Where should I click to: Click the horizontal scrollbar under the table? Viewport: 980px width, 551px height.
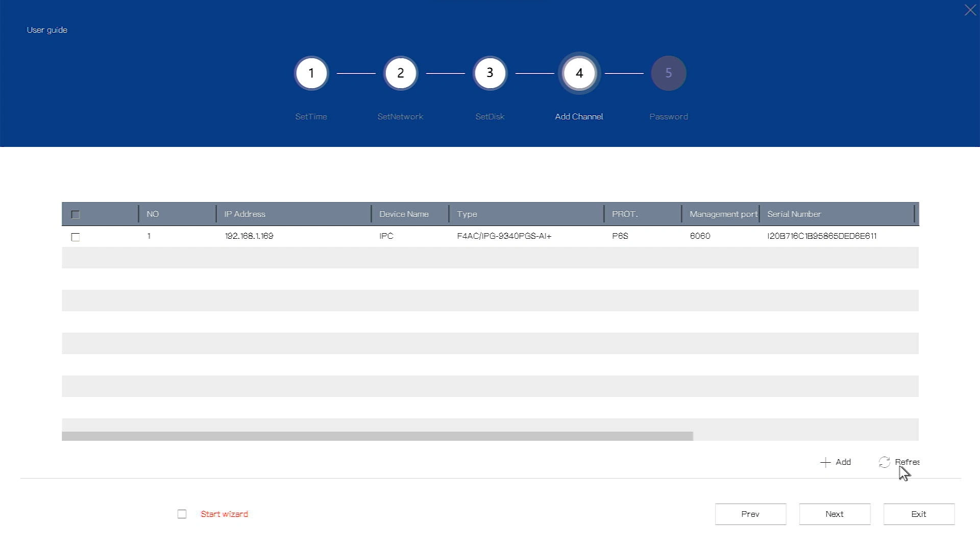(x=377, y=436)
